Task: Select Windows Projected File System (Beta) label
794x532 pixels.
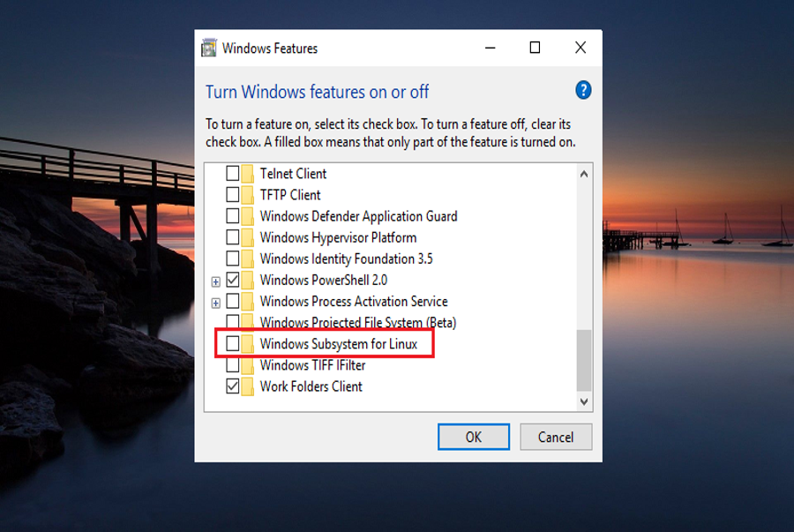Action: (x=358, y=322)
